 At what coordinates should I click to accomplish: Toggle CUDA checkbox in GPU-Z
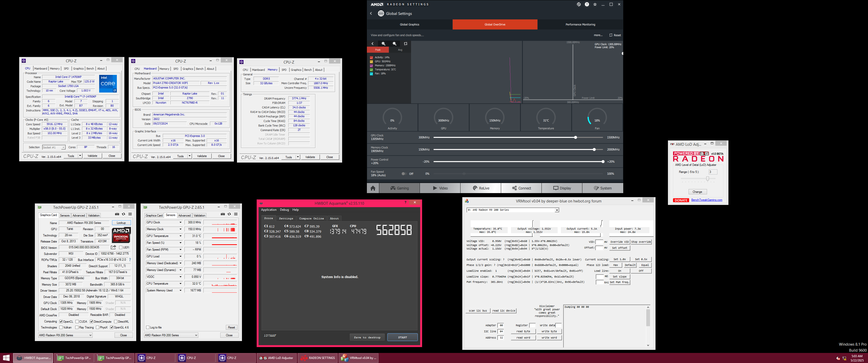point(77,322)
